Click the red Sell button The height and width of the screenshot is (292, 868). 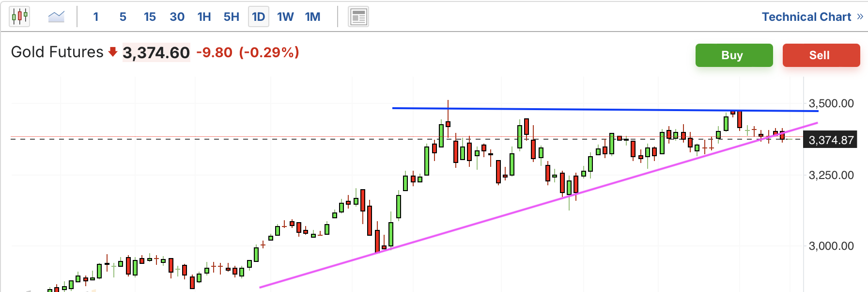click(821, 55)
